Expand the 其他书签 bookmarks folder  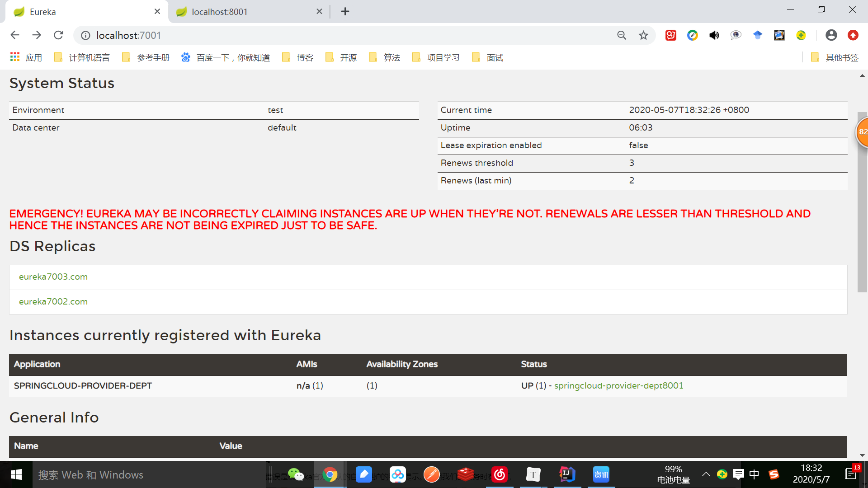point(835,57)
